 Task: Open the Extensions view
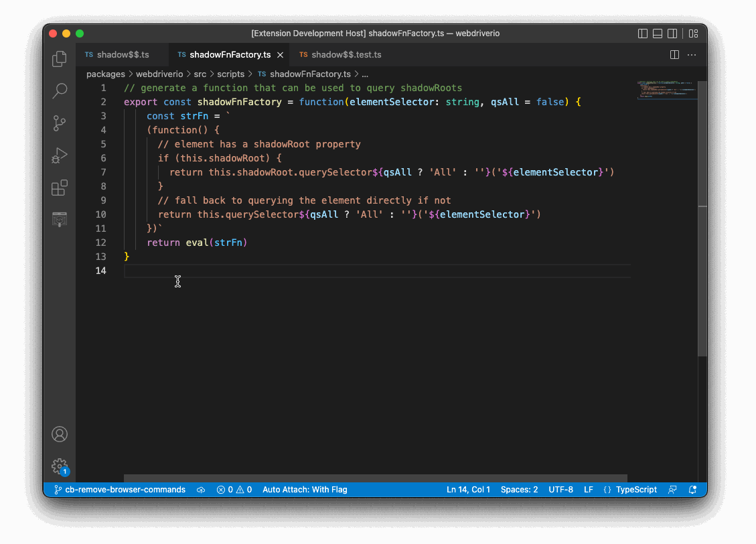(59, 188)
